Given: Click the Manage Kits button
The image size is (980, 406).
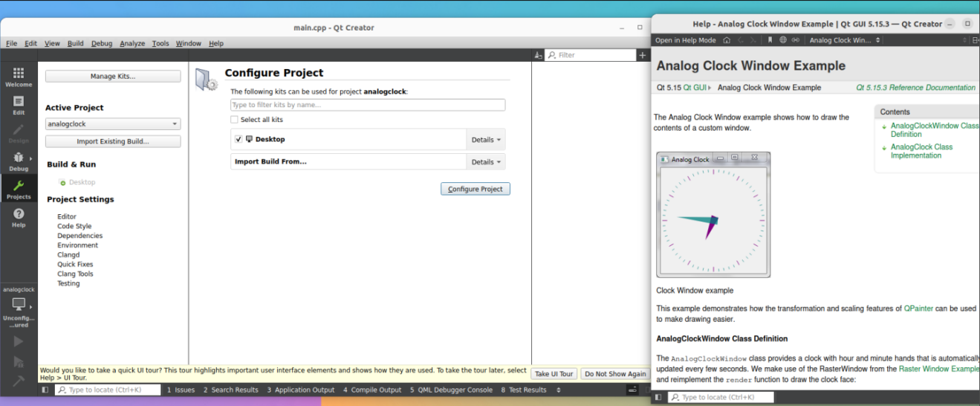Looking at the screenshot, I should coord(113,76).
